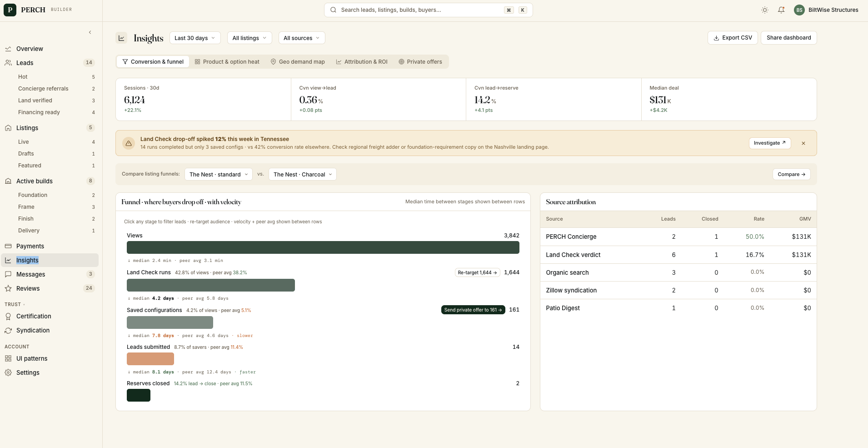This screenshot has width=868, height=448.
Task: Open the All sources filter dropdown
Action: (302, 38)
